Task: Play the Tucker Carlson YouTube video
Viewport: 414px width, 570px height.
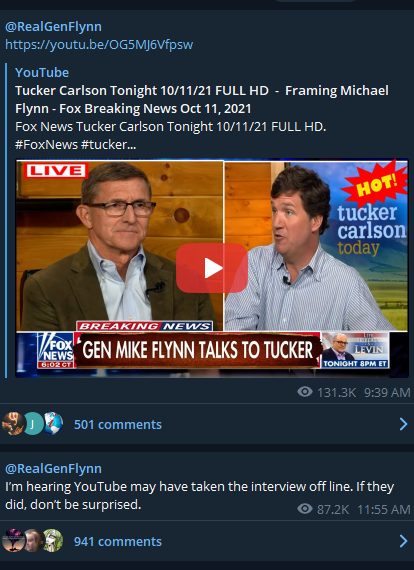Action: pyautogui.click(x=212, y=268)
